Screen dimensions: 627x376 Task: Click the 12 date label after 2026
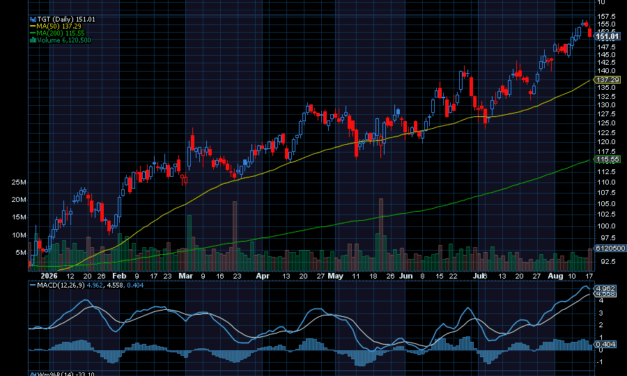click(x=70, y=276)
